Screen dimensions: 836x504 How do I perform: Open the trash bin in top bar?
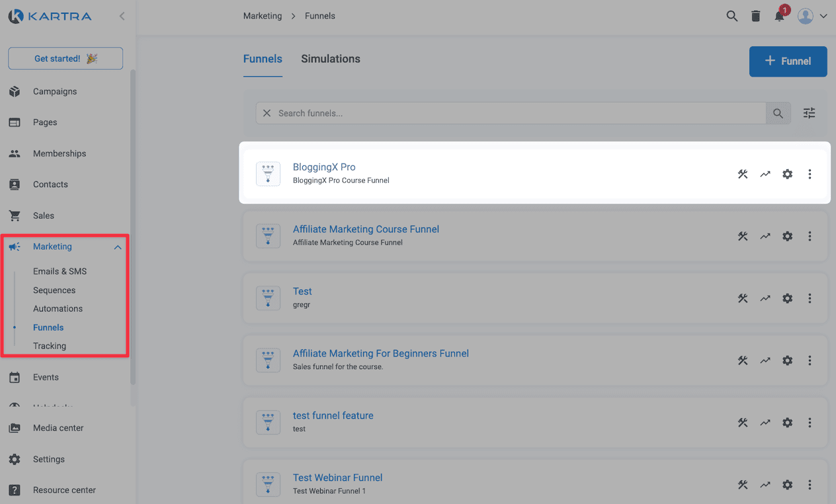click(755, 16)
